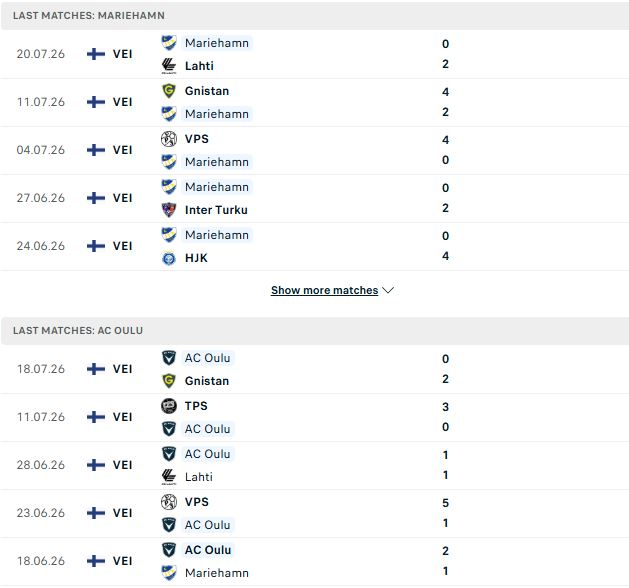Click the VEI league label on 18.07.26
The image size is (629, 588).
pos(122,369)
